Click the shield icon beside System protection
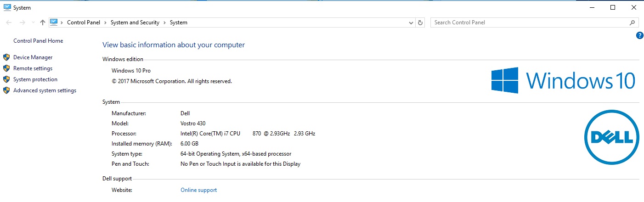The width and height of the screenshot is (644, 202). pyautogui.click(x=6, y=79)
